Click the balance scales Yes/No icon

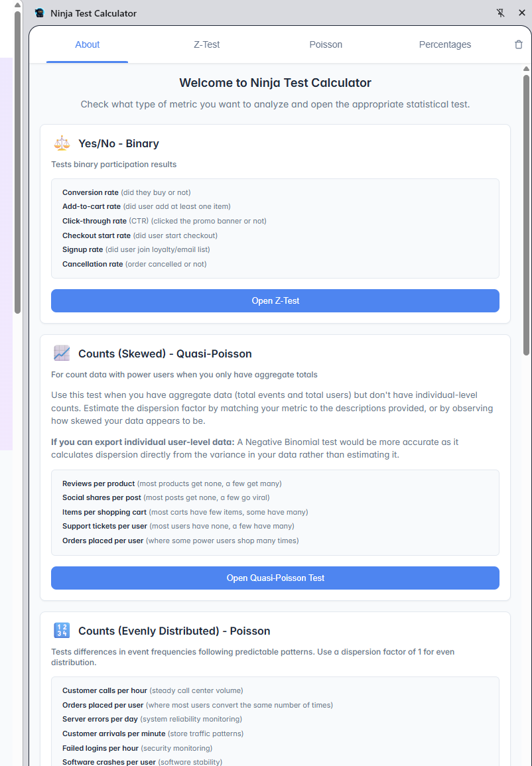[62, 143]
